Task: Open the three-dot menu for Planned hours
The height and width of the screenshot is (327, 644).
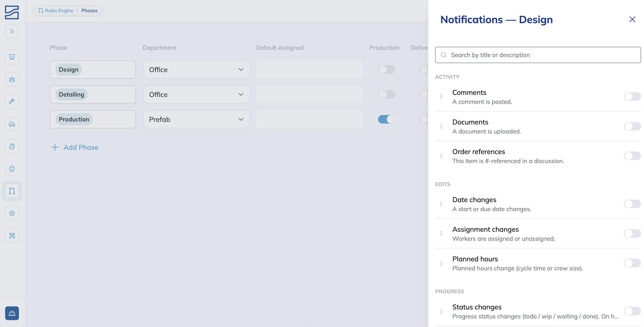Action: [441, 263]
